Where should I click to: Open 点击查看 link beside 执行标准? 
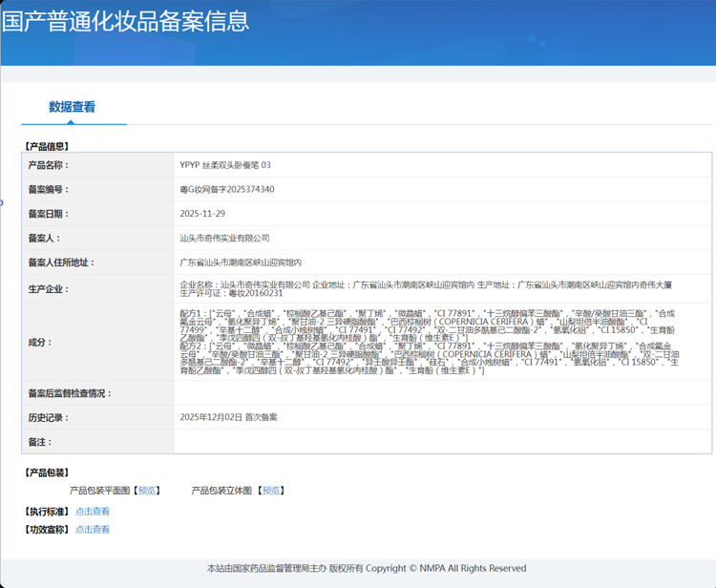point(93,512)
